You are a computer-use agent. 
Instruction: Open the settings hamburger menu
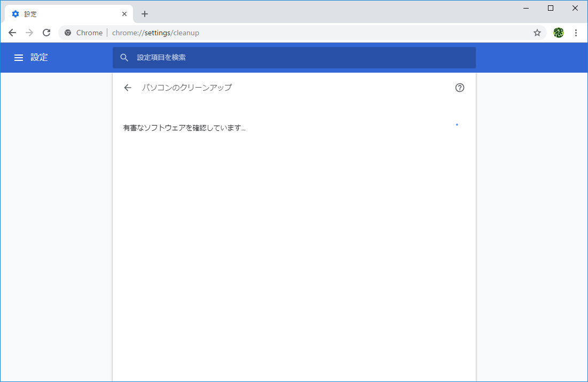point(19,57)
